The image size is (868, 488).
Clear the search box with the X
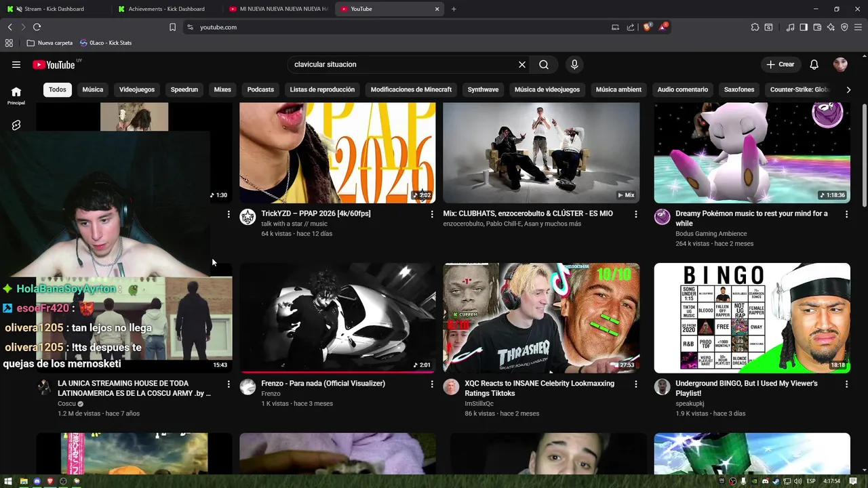pos(522,64)
